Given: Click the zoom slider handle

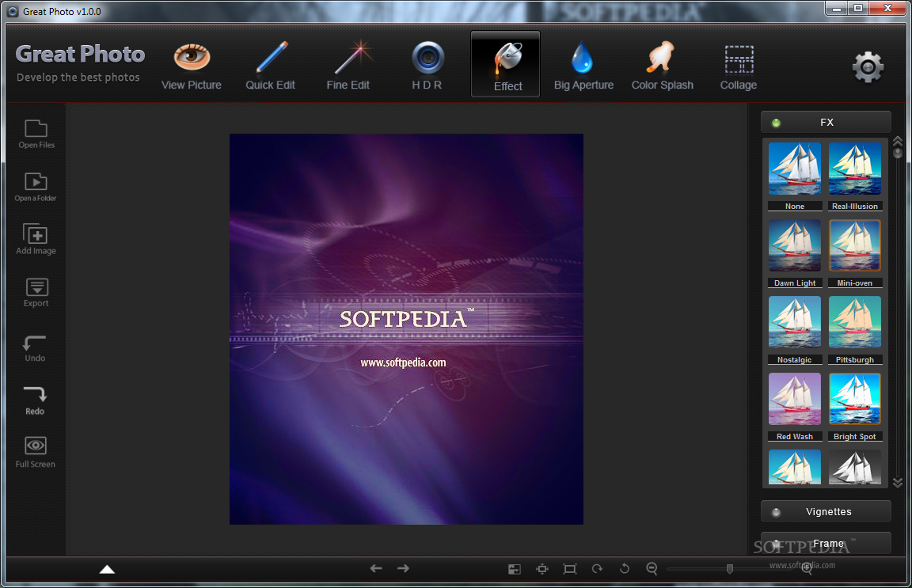Looking at the screenshot, I should (x=730, y=569).
